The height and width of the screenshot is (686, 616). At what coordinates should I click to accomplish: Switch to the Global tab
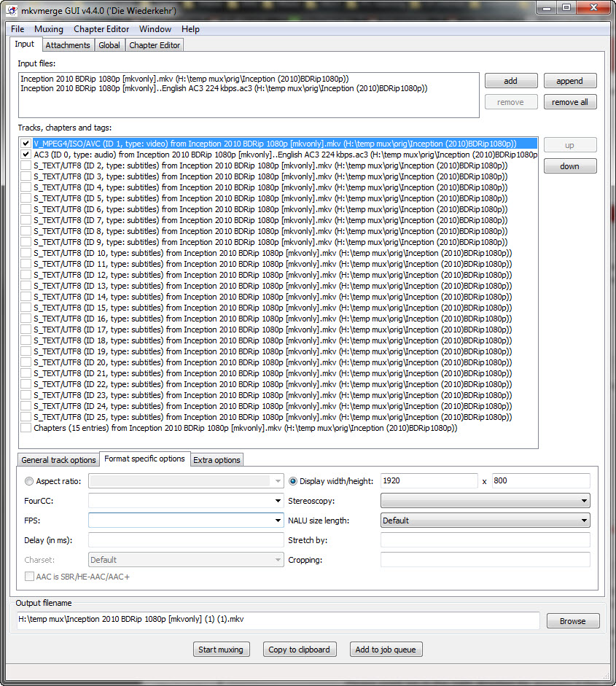point(109,45)
